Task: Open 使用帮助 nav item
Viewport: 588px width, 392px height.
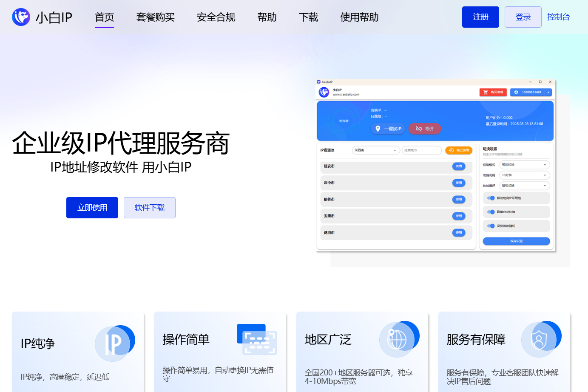Action: pyautogui.click(x=360, y=17)
